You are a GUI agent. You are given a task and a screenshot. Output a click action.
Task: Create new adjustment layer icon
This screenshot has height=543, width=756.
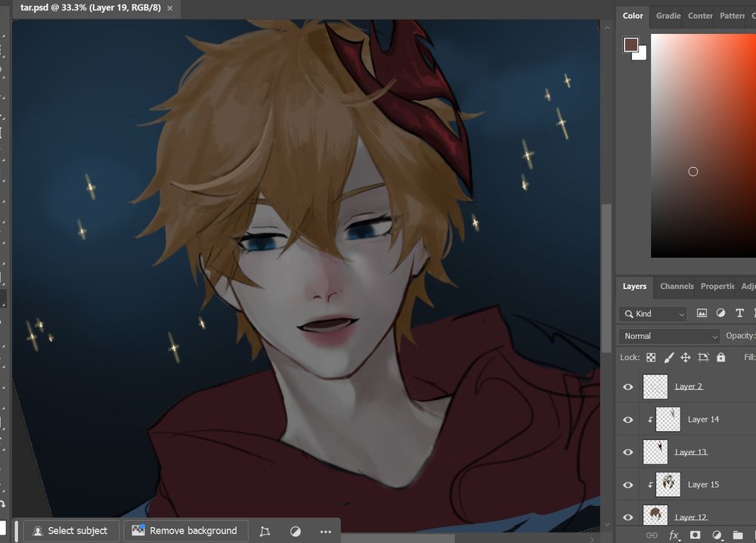point(717,535)
